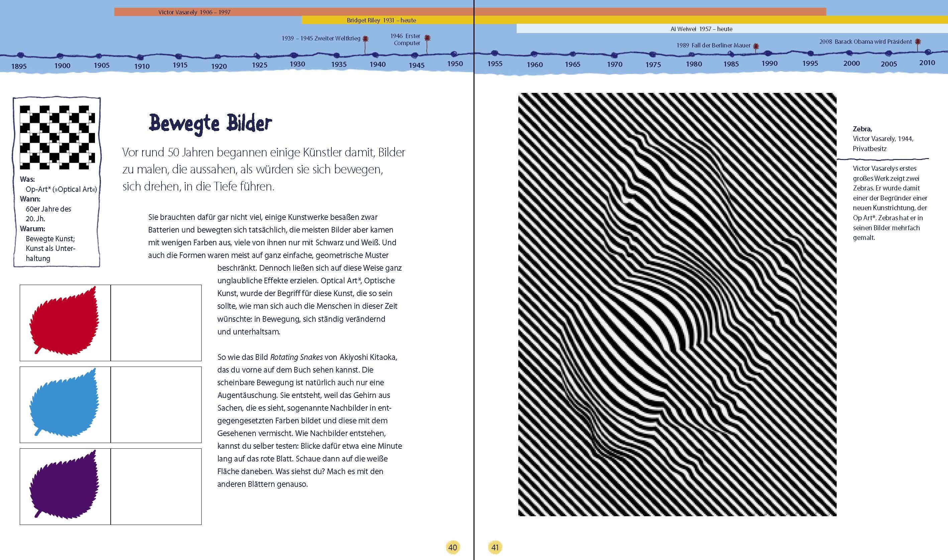Click the Victor Vasarely 1906–1997 lifespan bar

194,12
